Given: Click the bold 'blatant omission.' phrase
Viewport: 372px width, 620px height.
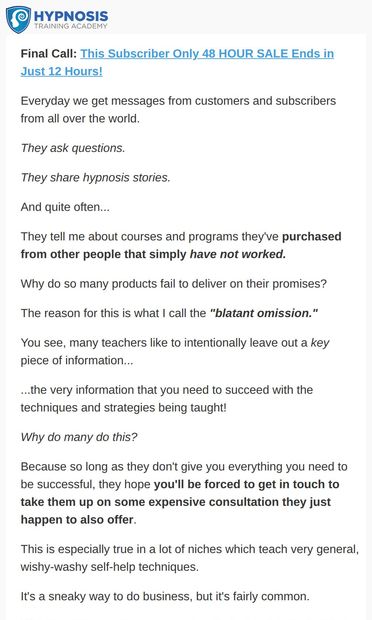Looking at the screenshot, I should coord(264,313).
